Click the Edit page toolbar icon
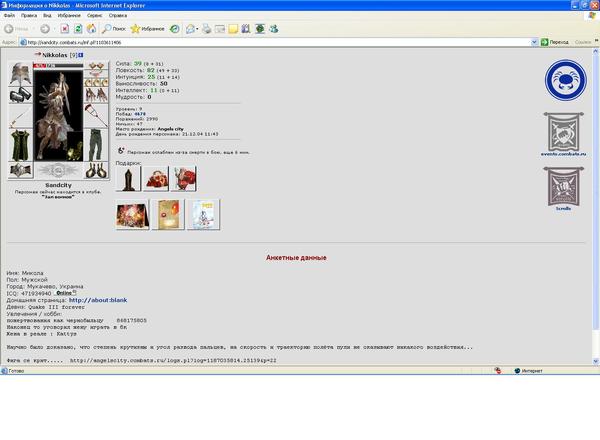 (x=220, y=29)
